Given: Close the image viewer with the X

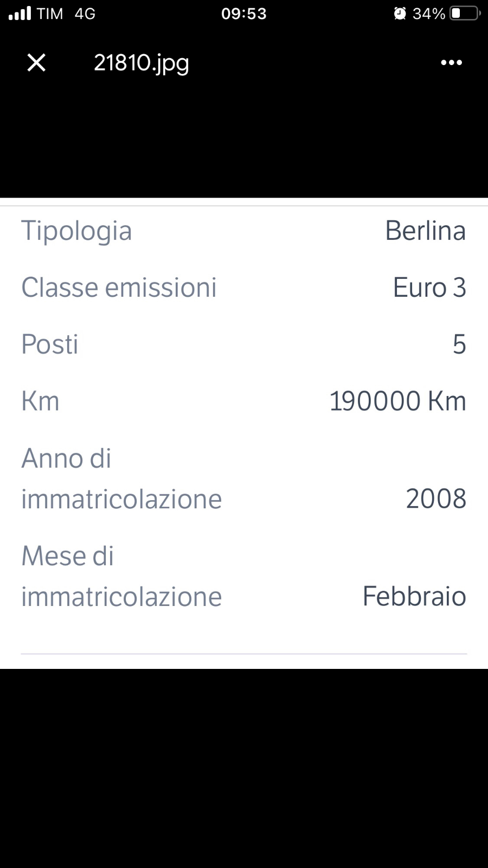Looking at the screenshot, I should click(x=36, y=63).
